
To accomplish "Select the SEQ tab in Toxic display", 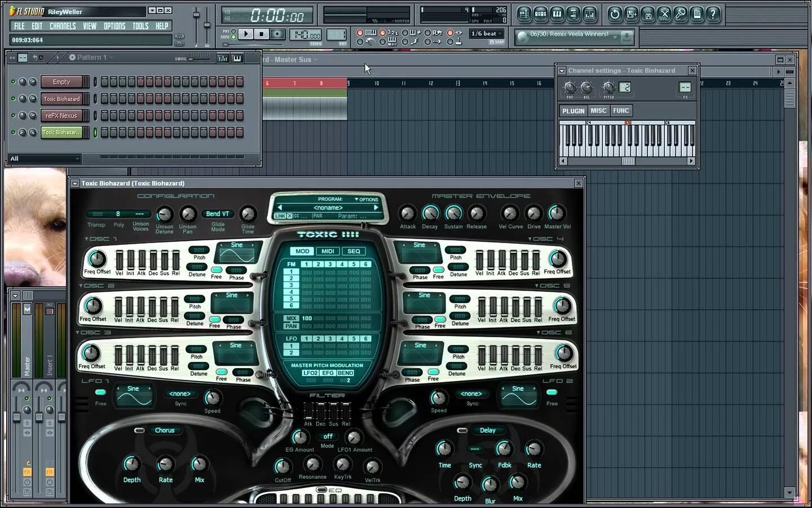I will (354, 251).
